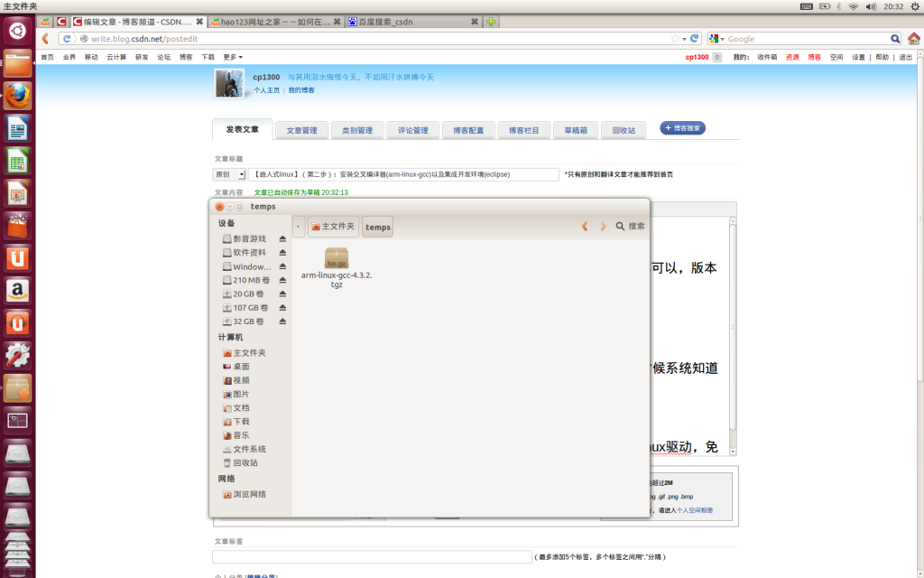Open the workspace switcher in the launcher
The height and width of the screenshot is (578, 924).
[17, 420]
